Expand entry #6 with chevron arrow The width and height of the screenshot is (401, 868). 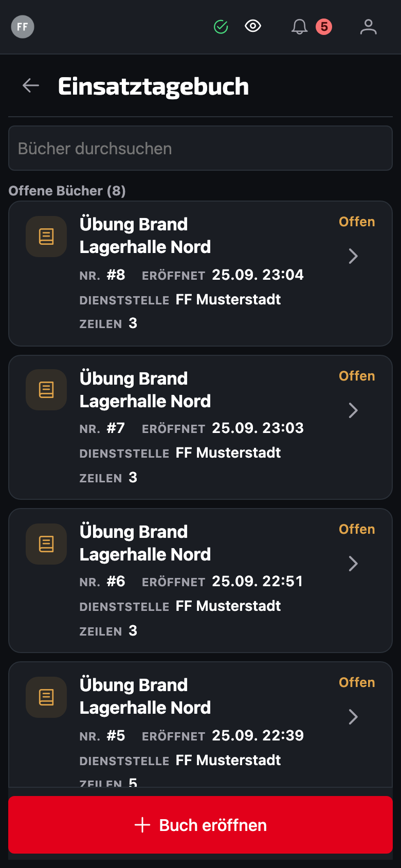coord(353,564)
